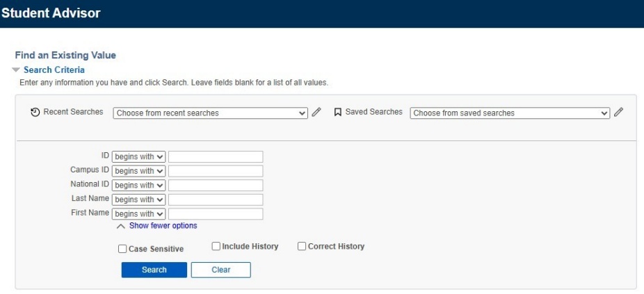Tick the Include History checkbox
644x294 pixels.
[216, 246]
